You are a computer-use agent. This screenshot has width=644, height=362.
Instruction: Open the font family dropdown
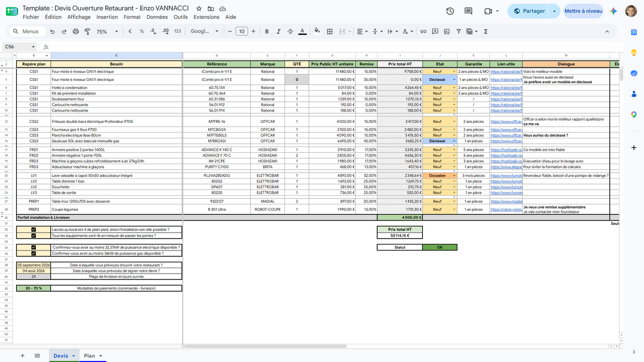pyautogui.click(x=204, y=32)
